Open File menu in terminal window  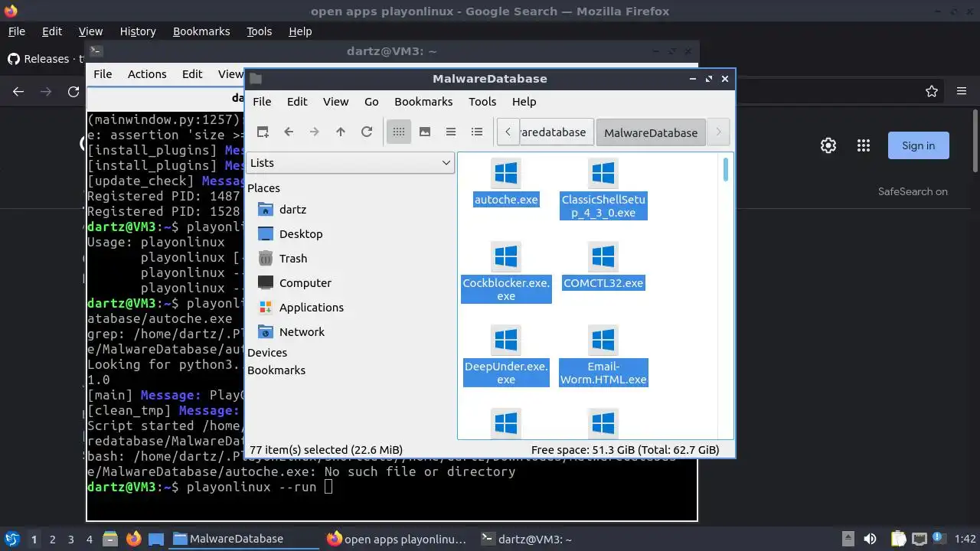pyautogui.click(x=103, y=73)
